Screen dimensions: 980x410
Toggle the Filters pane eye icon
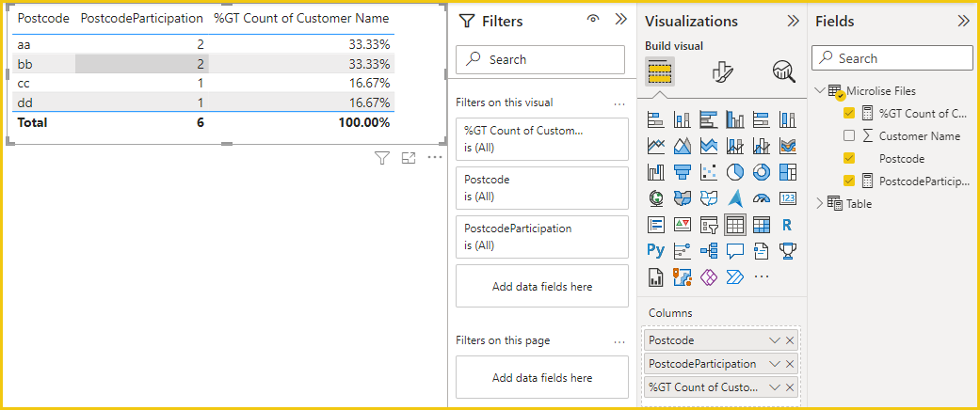coord(593,20)
